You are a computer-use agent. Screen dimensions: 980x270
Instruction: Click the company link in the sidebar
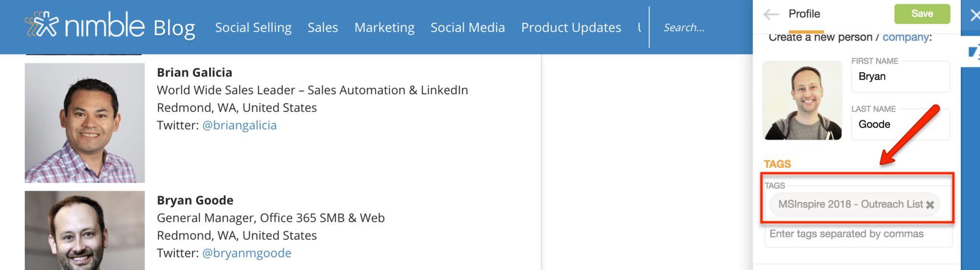[905, 38]
